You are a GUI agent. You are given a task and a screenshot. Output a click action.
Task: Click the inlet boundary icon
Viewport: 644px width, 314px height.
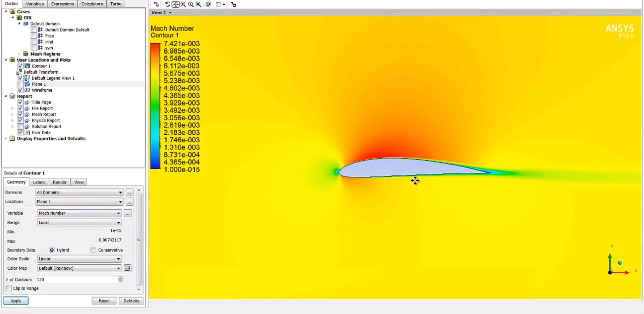coord(40,42)
